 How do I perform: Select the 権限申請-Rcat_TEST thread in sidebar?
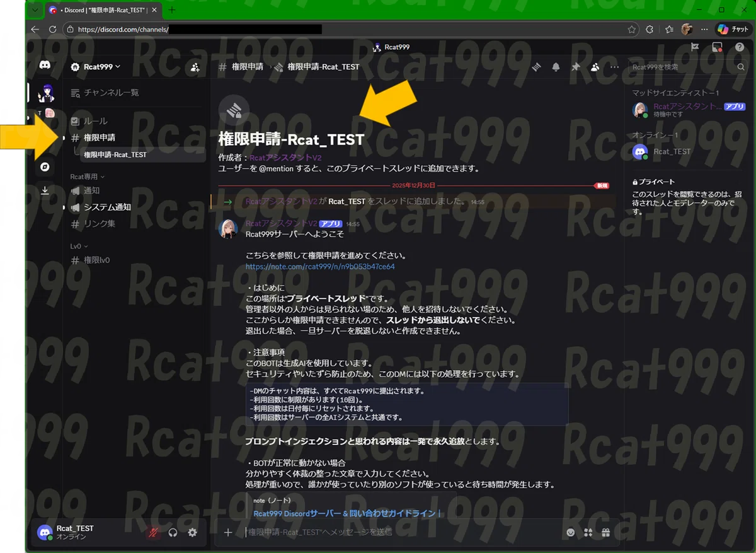(142, 154)
